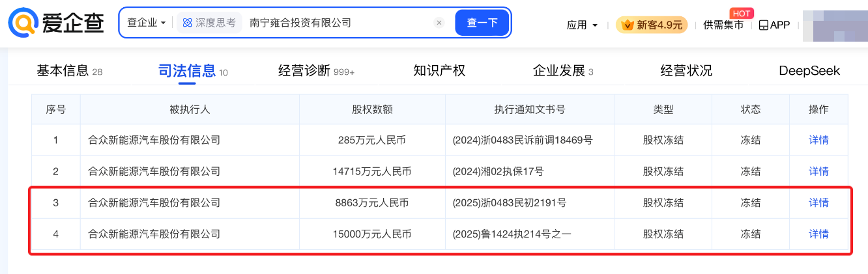View 详情 for the 15000万元 freeze record
Screen dimensions: 868x274
tap(818, 234)
